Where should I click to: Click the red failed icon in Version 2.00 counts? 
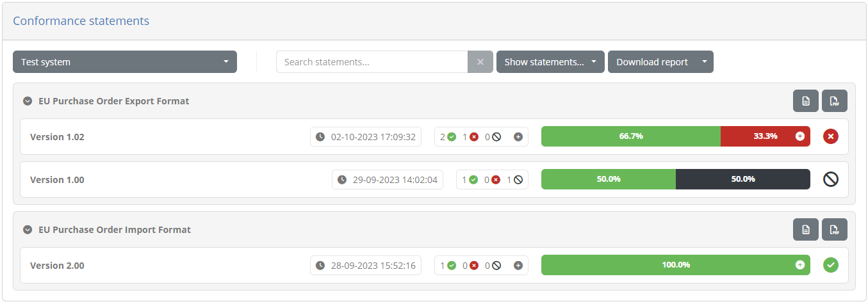[x=474, y=266]
